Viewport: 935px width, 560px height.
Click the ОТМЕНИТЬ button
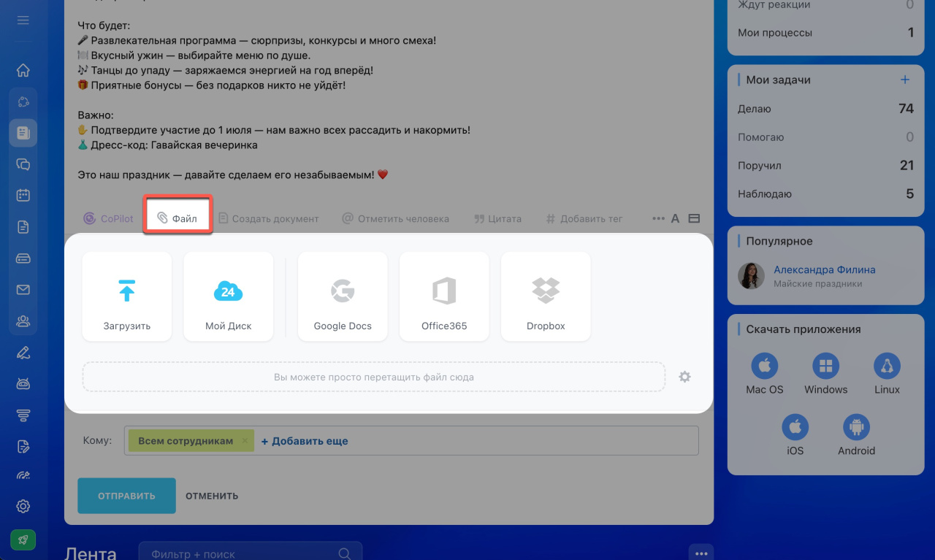point(212,496)
